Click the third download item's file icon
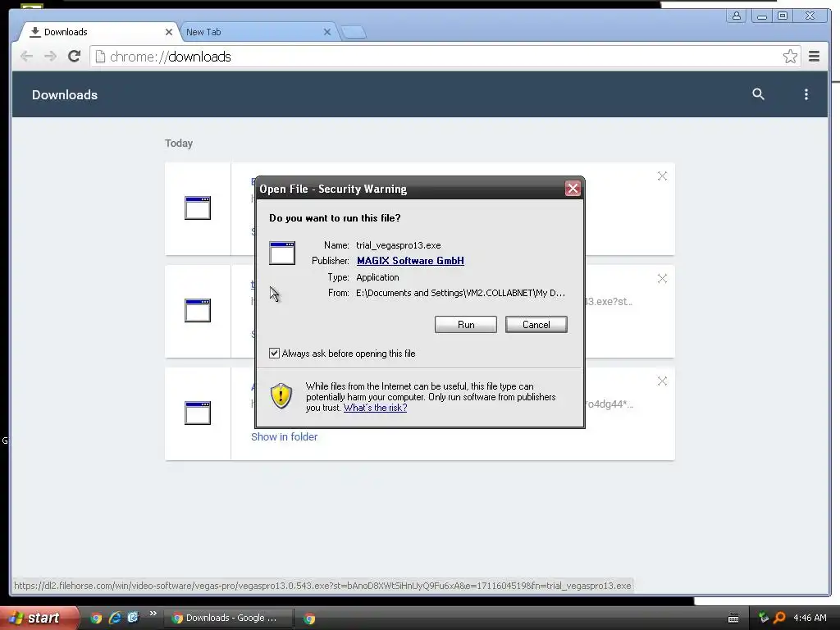 click(x=198, y=413)
